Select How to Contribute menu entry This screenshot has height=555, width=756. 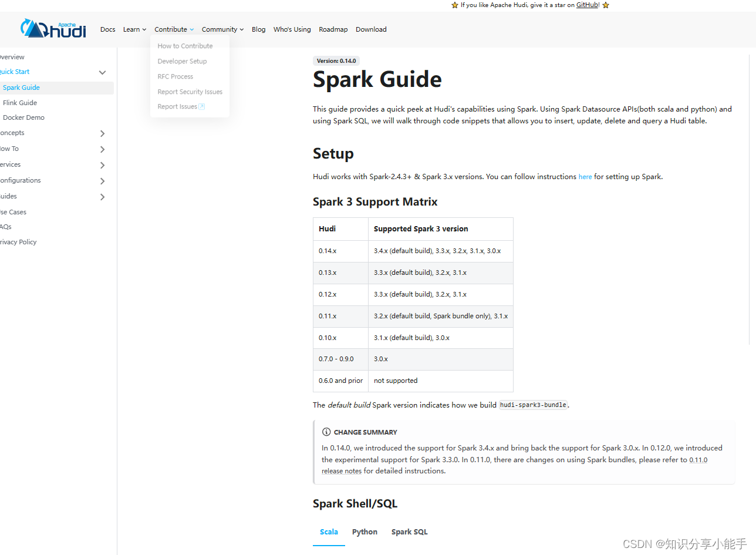(185, 46)
